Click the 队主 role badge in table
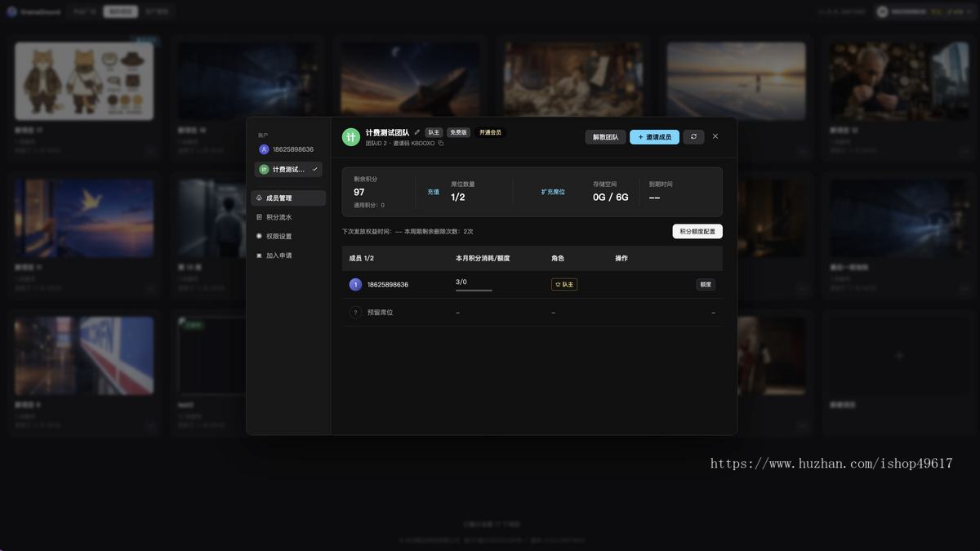 click(564, 285)
